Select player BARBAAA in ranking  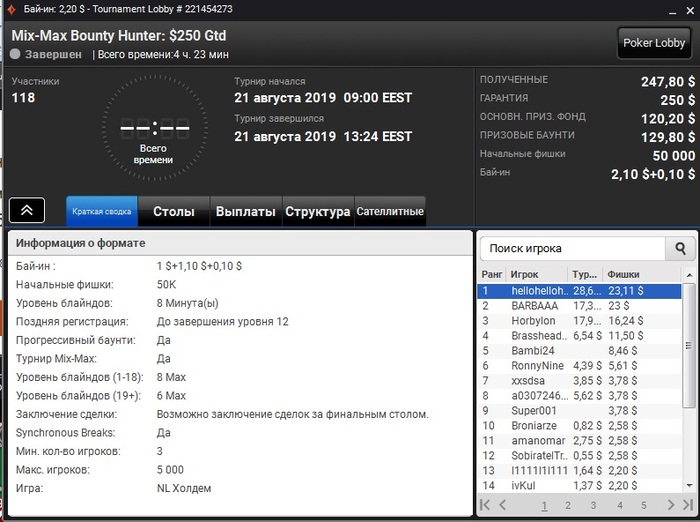tap(579, 306)
